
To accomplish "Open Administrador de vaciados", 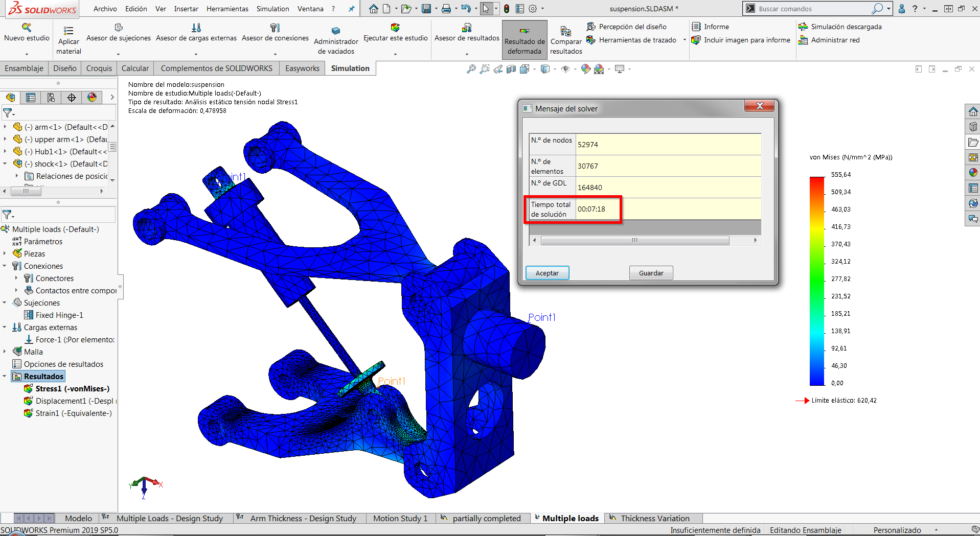I will click(x=335, y=31).
